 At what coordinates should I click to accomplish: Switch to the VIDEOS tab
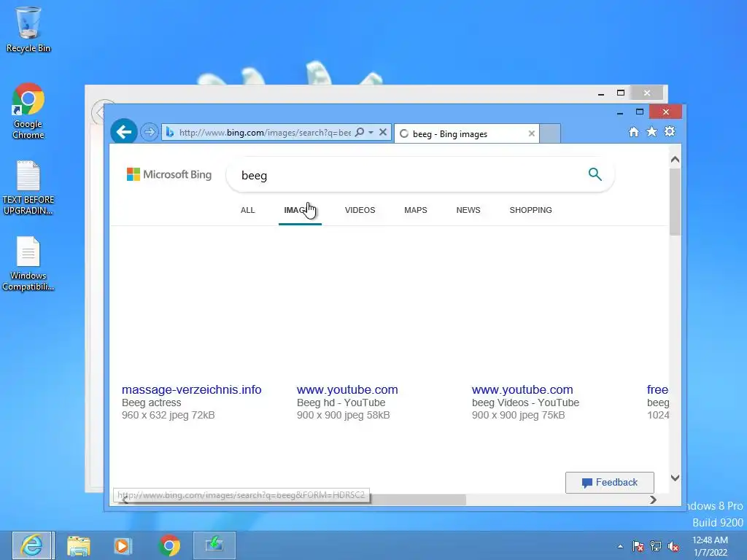360,210
